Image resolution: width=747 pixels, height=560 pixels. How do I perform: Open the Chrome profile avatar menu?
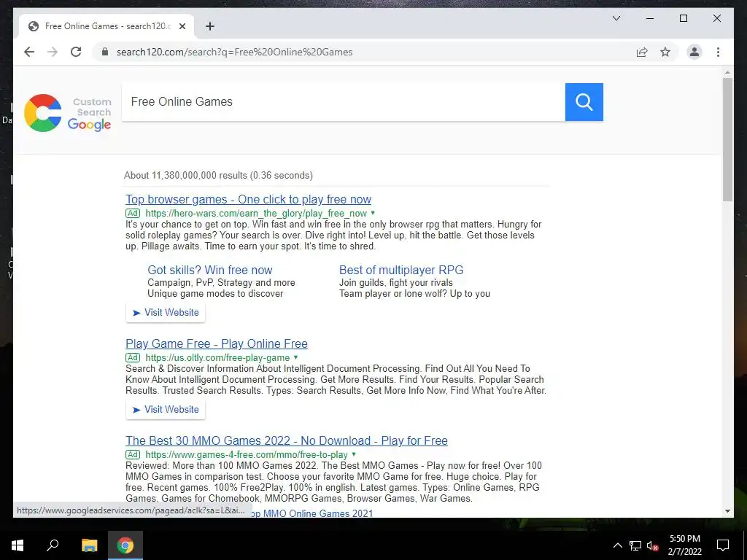click(694, 52)
